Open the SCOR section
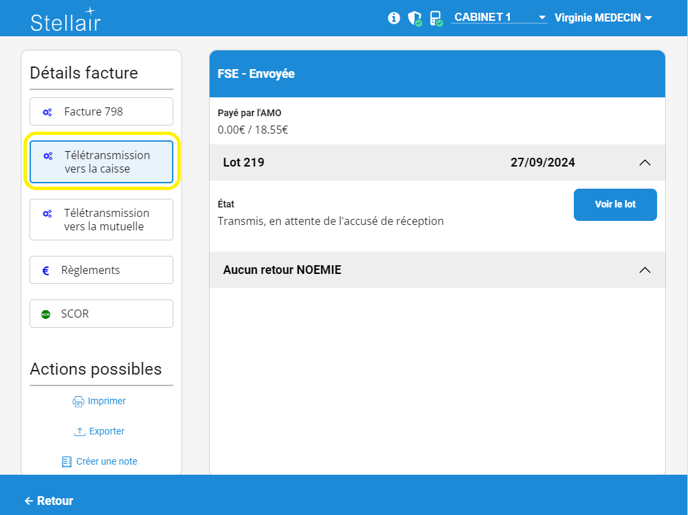This screenshot has width=688, height=515. click(x=101, y=314)
